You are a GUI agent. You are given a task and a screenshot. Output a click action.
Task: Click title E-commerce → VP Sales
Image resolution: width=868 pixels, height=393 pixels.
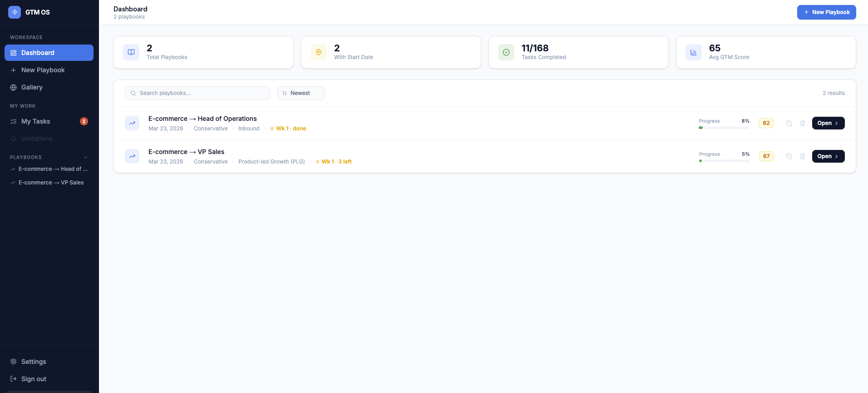pos(186,152)
